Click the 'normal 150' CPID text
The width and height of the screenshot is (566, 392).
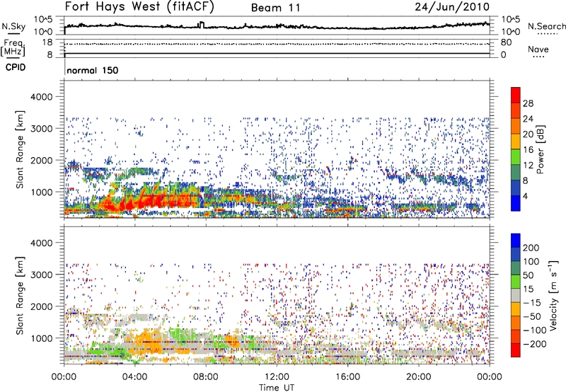pos(93,70)
